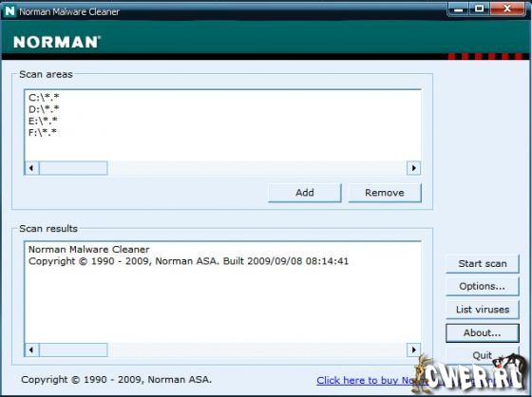The height and width of the screenshot is (397, 532).
Task: Click left arrow of Scan areas scrollbar
Action: pos(32,168)
